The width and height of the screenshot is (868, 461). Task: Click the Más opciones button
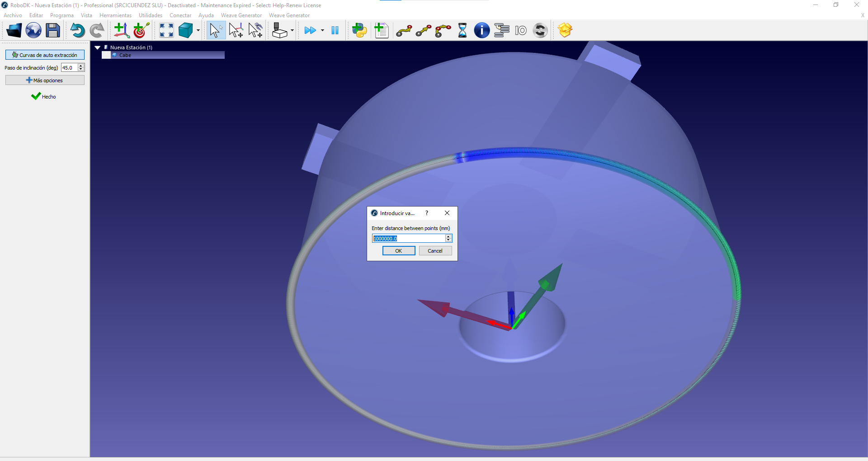pos(45,80)
